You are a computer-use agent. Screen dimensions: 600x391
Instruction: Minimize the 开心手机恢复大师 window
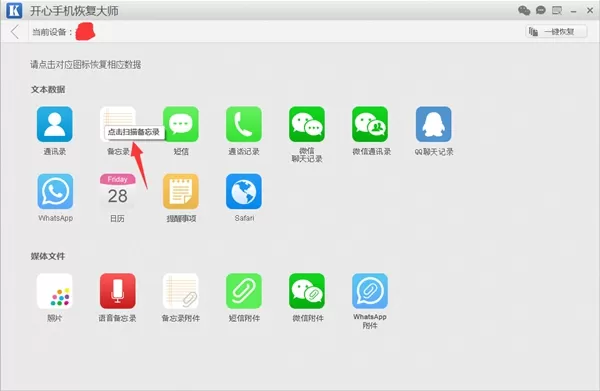(x=573, y=11)
